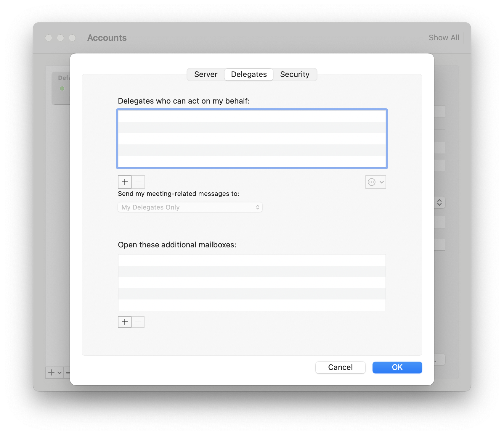Click Show All in Accounts toolbar
The width and height of the screenshot is (504, 435).
(x=444, y=38)
